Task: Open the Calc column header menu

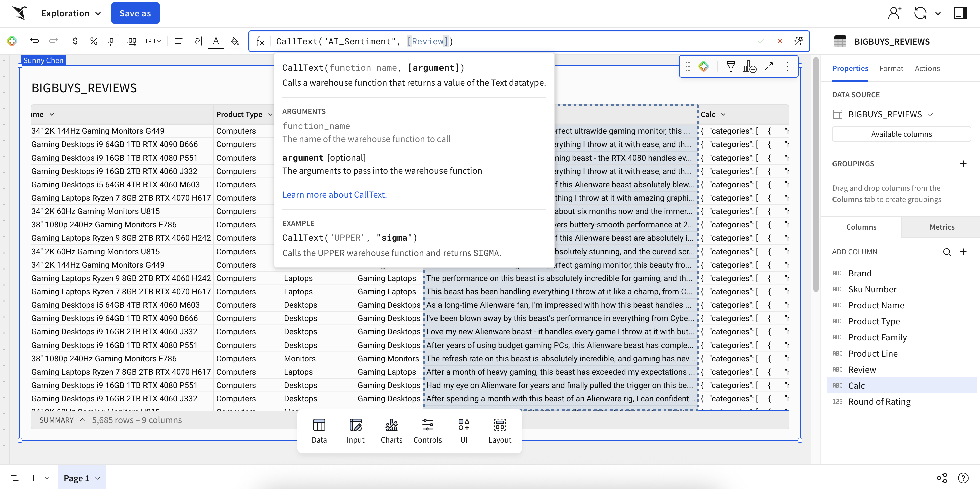Action: (723, 114)
